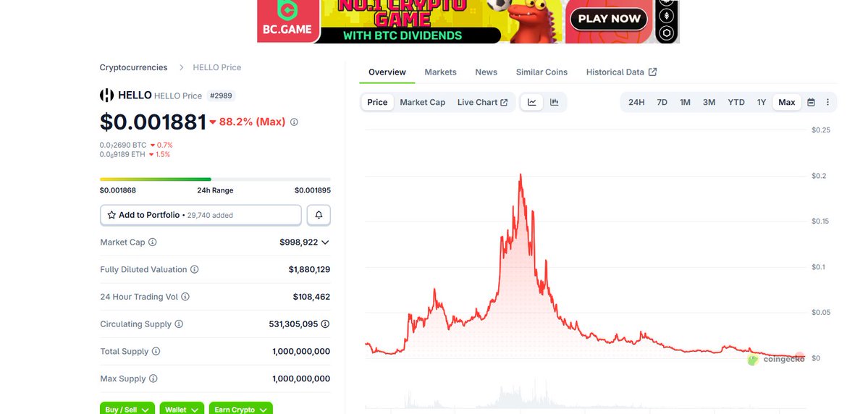Click the $1,880,129 valuation value
The image size is (868, 414).
pos(309,269)
